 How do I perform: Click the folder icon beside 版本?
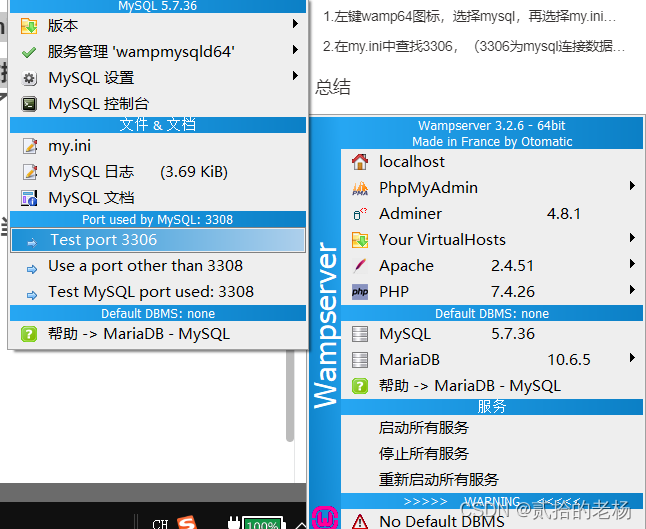coord(29,26)
